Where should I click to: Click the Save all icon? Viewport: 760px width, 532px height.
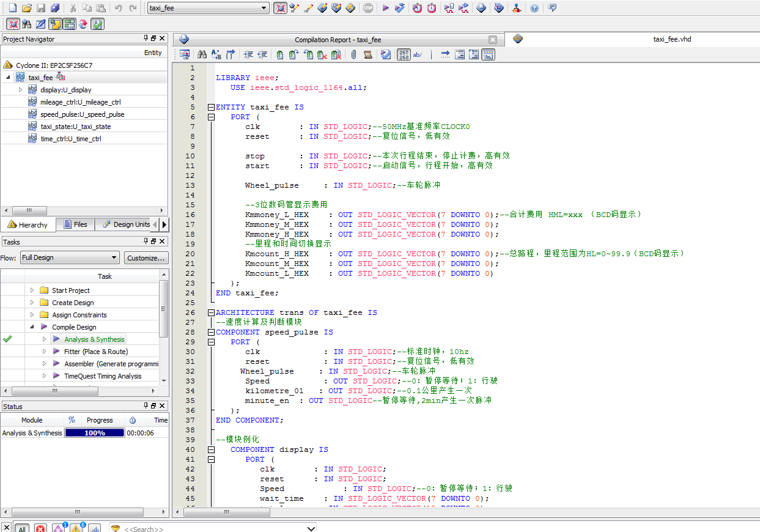pyautogui.click(x=55, y=8)
